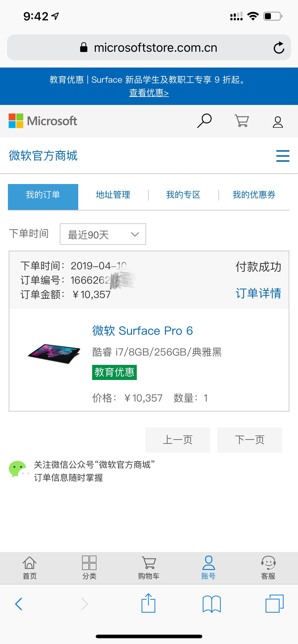Open the hamburger menu
Viewport: 298px width, 644px height.
pyautogui.click(x=283, y=156)
